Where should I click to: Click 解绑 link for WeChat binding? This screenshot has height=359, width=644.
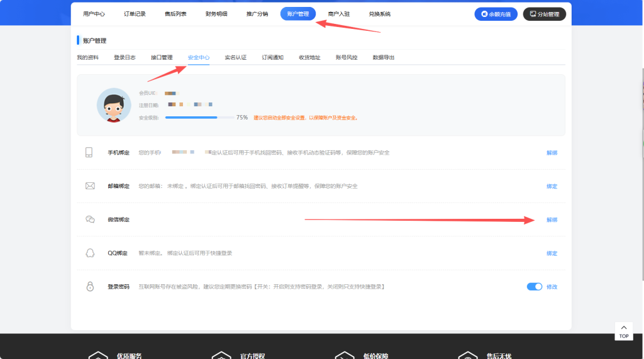coord(552,220)
